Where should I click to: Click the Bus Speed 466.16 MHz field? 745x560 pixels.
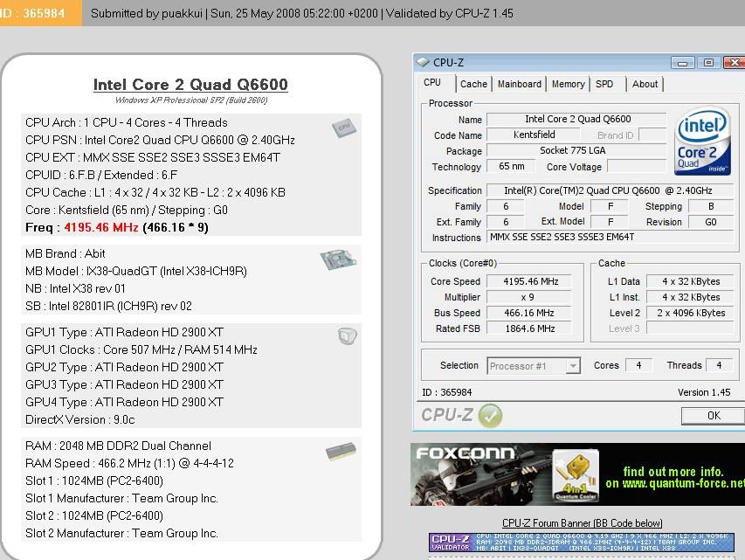click(x=529, y=313)
